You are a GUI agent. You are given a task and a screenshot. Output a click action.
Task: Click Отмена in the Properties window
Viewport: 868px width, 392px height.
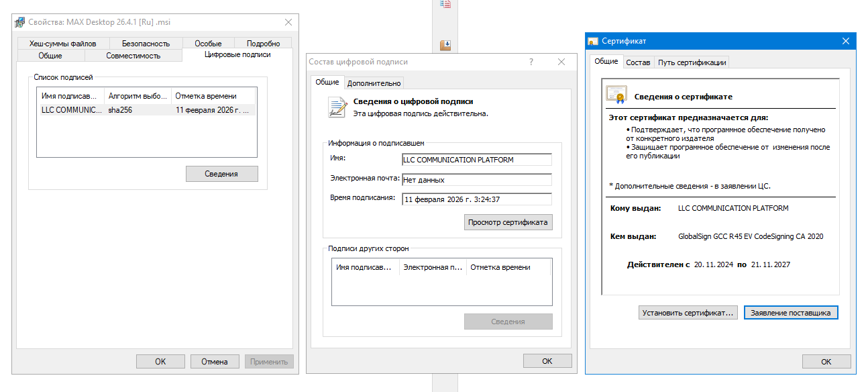click(215, 361)
